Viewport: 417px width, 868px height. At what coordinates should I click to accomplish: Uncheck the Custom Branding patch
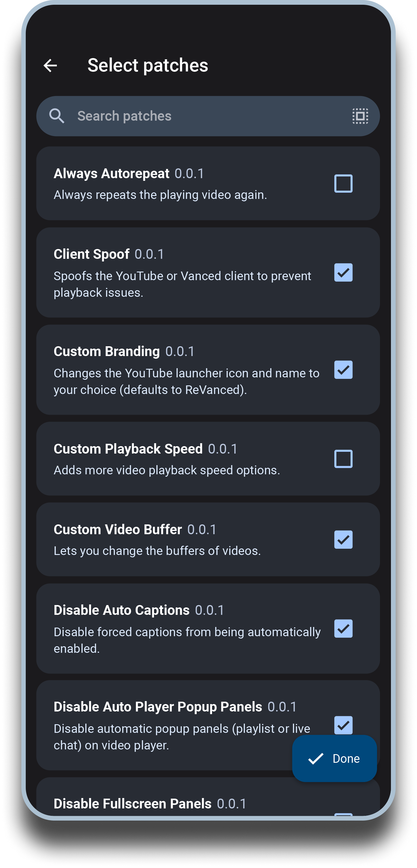pos(343,370)
